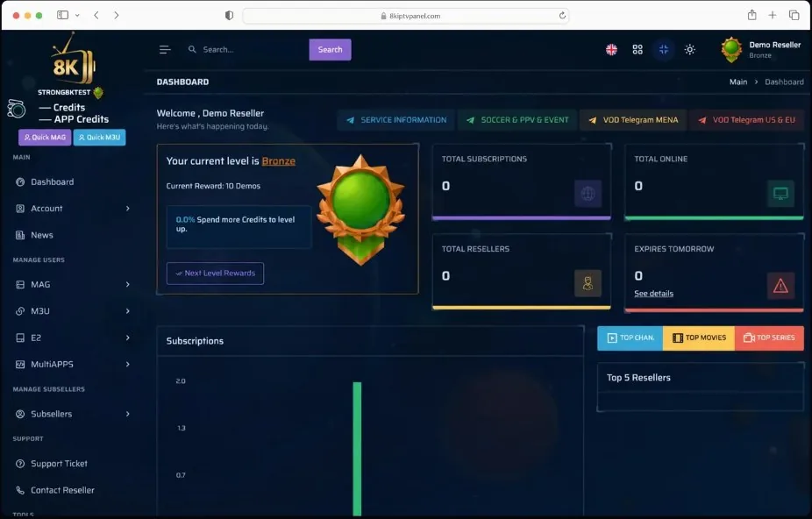The width and height of the screenshot is (812, 519).
Task: Click the M3U link icon
Action: pyautogui.click(x=20, y=310)
